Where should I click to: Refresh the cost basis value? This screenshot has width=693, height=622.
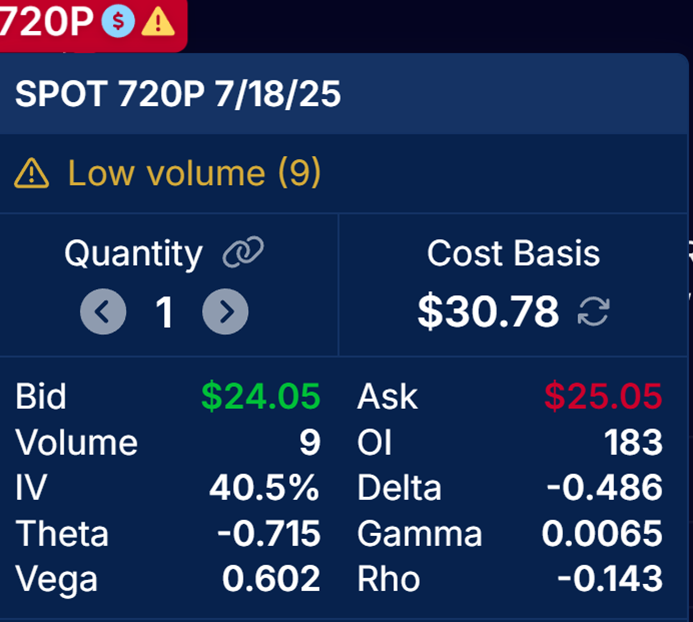pos(594,312)
